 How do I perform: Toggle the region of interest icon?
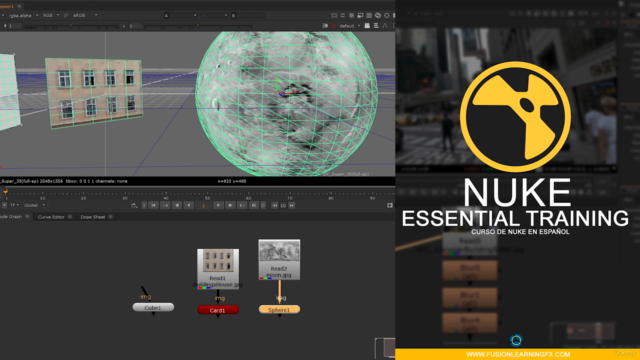343,16
